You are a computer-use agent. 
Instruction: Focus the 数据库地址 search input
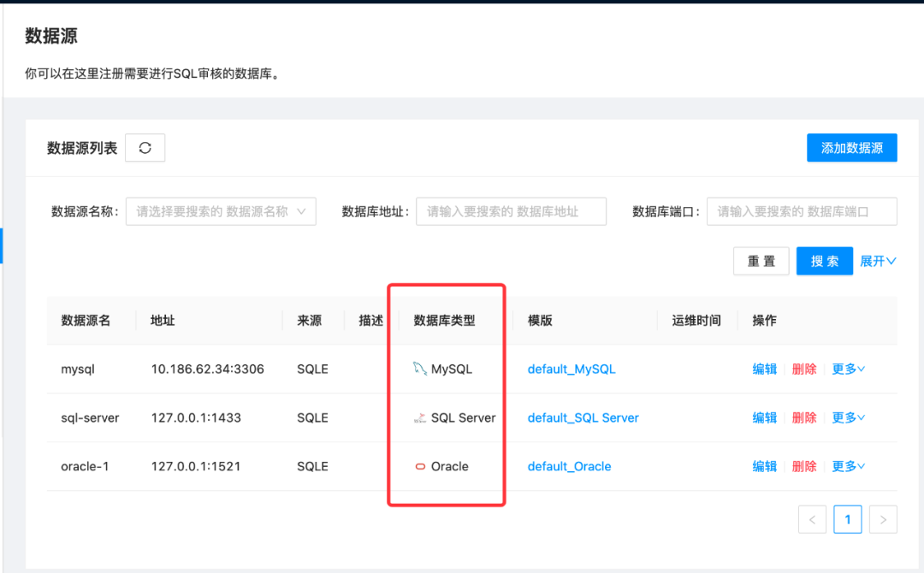511,211
